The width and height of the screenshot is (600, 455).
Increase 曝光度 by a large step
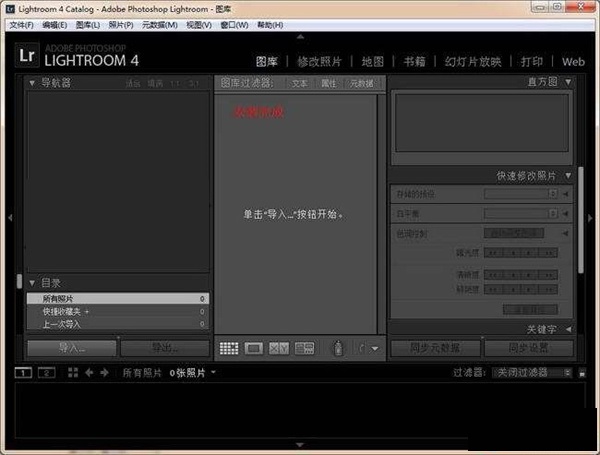(548, 253)
